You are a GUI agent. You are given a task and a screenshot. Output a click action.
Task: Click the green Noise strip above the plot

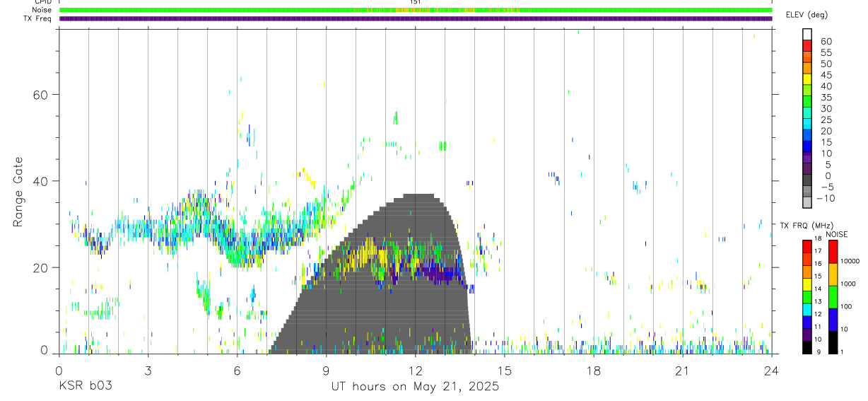pos(416,10)
